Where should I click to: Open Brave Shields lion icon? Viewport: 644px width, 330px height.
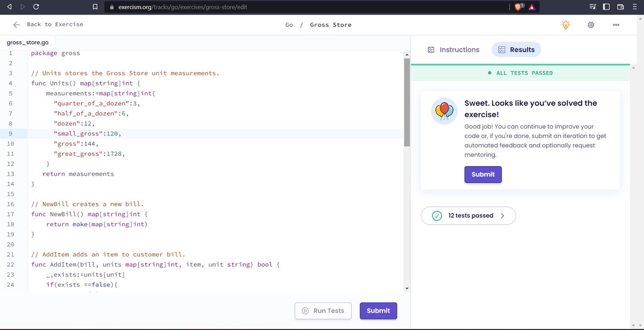tap(518, 7)
